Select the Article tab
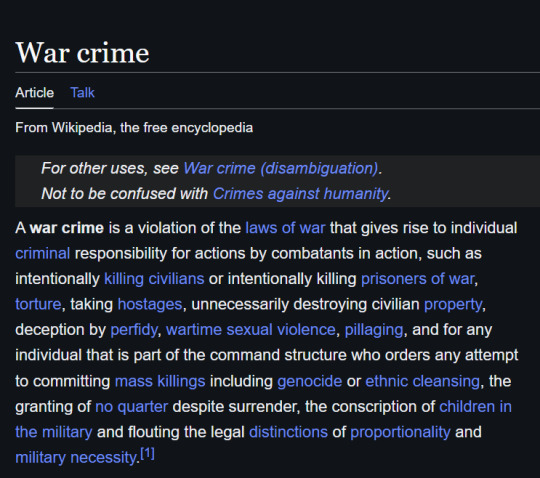Image resolution: width=540 pixels, height=478 pixels. [x=34, y=93]
